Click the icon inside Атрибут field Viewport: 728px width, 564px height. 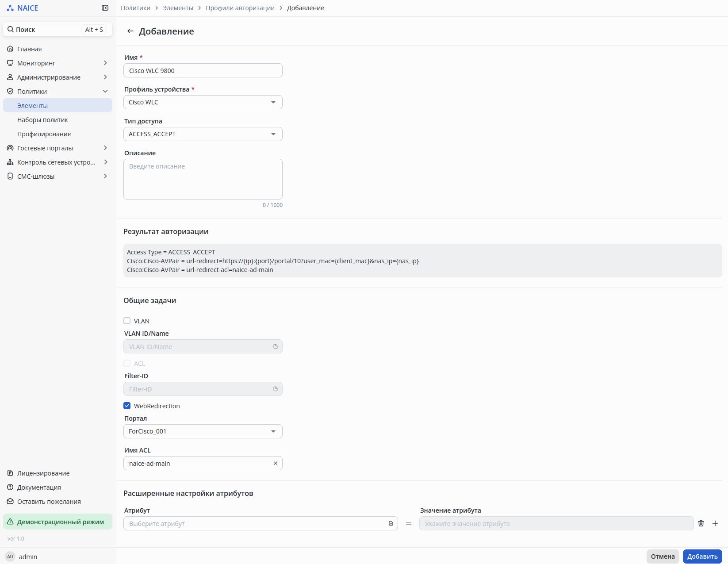click(391, 523)
